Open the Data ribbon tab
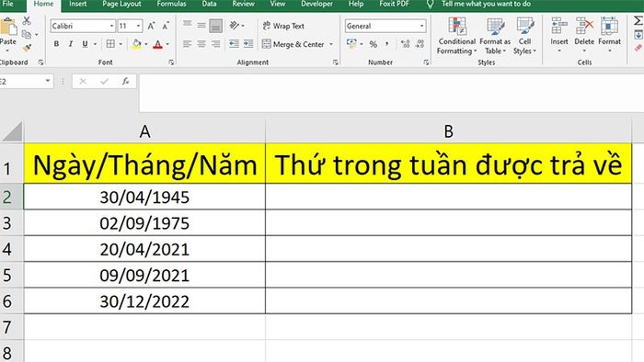Screen dimensions: 644x362 tap(209, 4)
